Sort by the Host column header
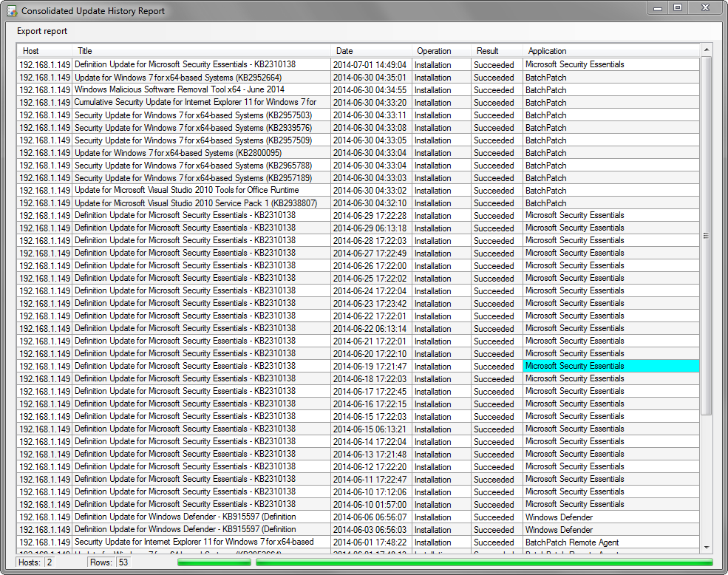Screen dimensions: 728x575 click(x=44, y=51)
